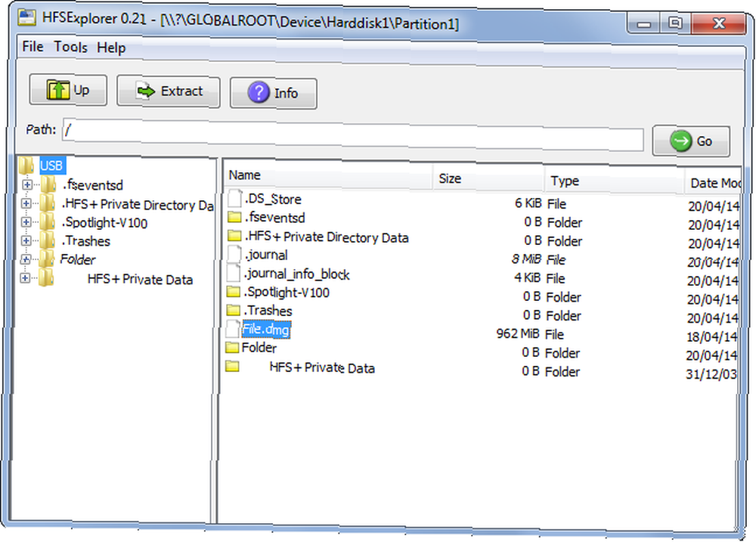
Task: Expand .HFS+ Private Directory Data tree node
Action: (x=26, y=203)
